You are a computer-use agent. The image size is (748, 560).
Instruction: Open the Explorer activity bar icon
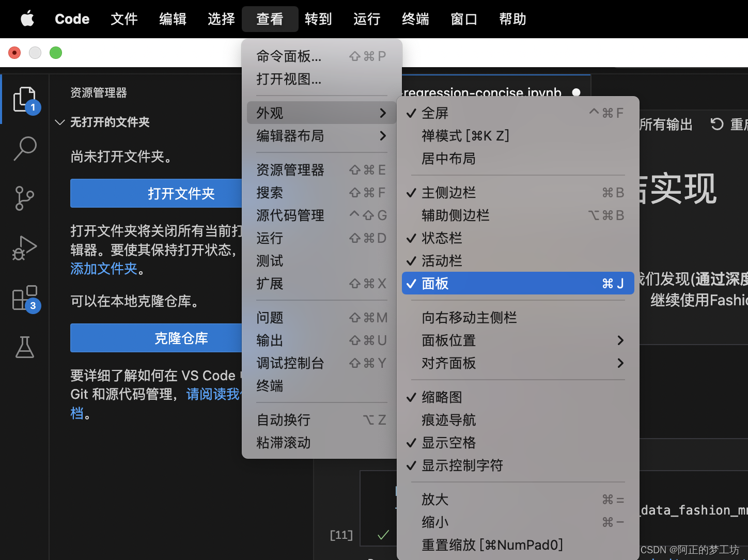[x=25, y=99]
